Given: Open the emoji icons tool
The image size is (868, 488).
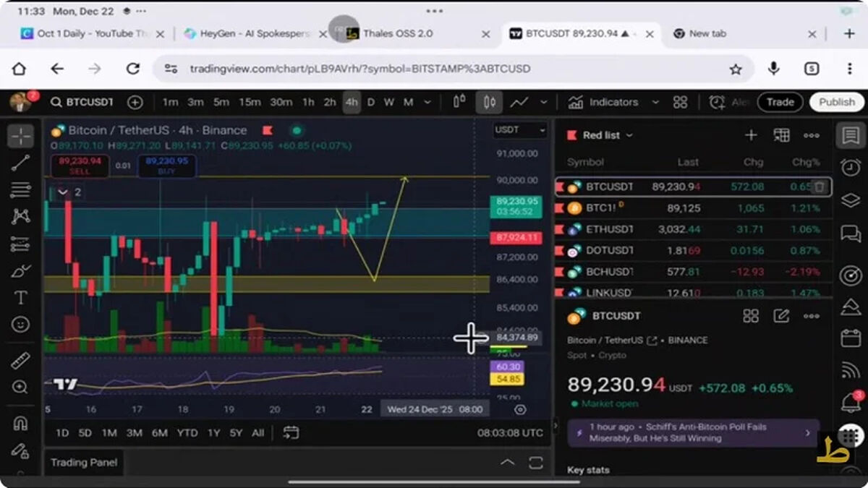Looking at the screenshot, I should (20, 325).
